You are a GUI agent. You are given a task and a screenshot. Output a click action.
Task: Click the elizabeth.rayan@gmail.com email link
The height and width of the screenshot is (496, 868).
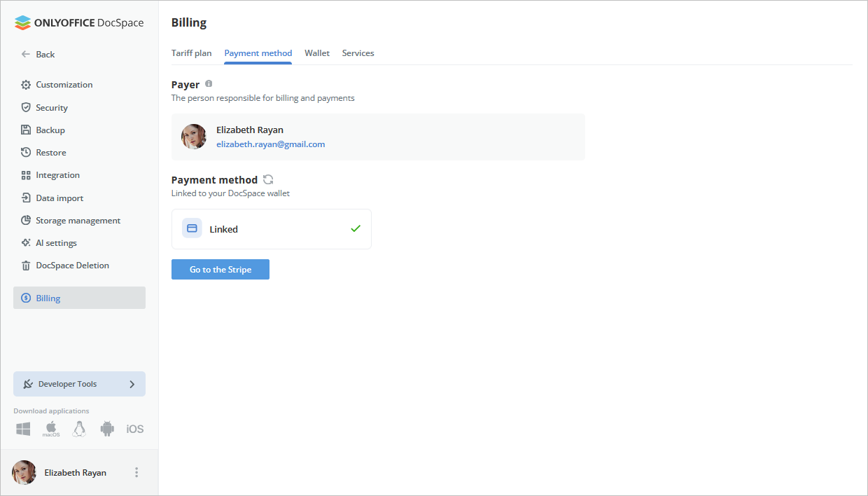(x=270, y=144)
